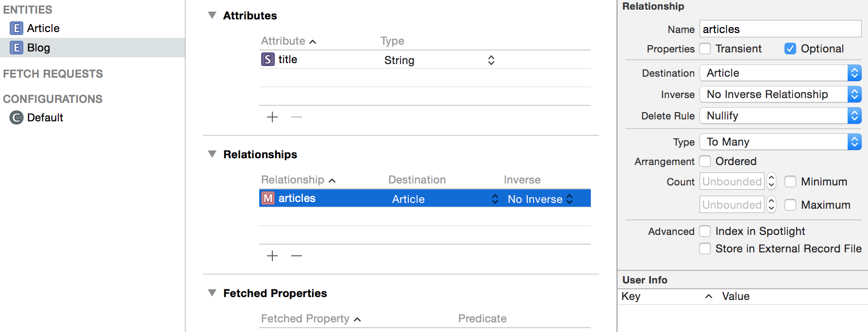The width and height of the screenshot is (868, 332).
Task: Enable the Ordered arrangement checkbox
Action: tap(705, 161)
